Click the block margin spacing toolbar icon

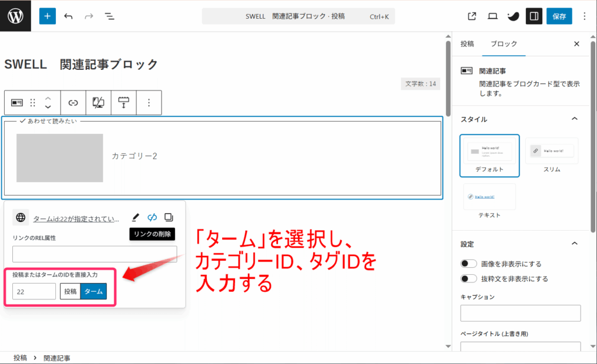(124, 103)
